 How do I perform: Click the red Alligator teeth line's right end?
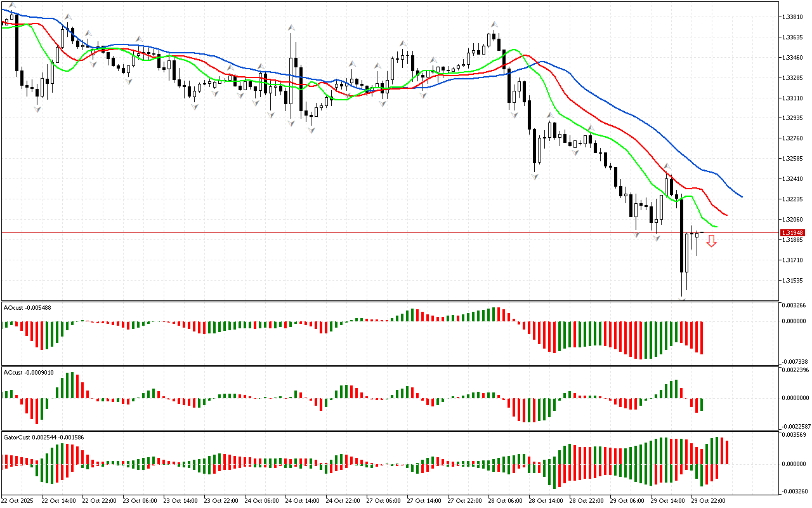tap(726, 215)
